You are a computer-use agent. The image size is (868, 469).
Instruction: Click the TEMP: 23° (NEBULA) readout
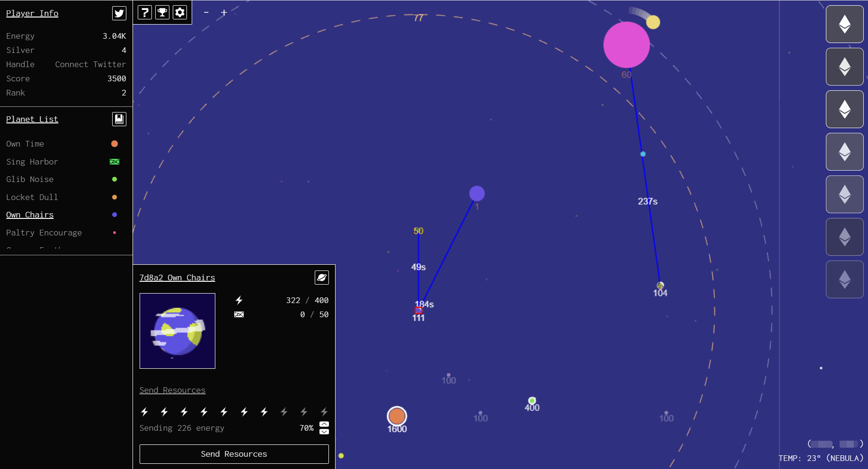pos(821,458)
